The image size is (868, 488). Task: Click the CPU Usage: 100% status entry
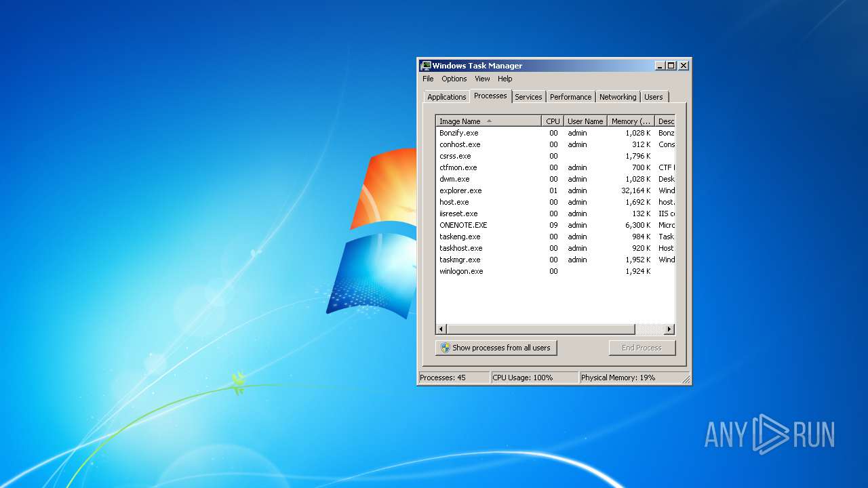click(534, 378)
